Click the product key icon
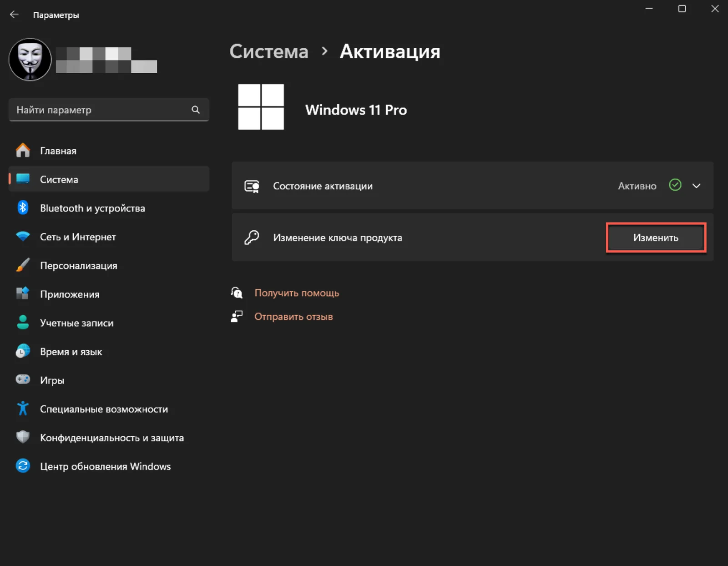 (252, 237)
